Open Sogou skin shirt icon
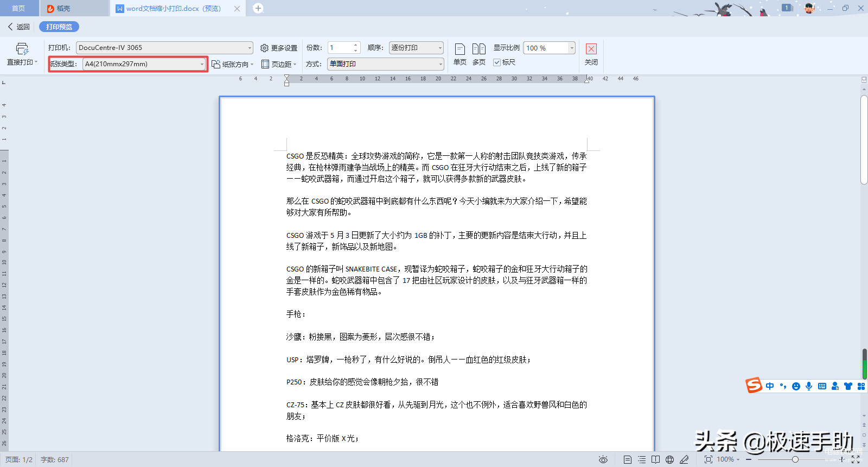This screenshot has width=868, height=467. [x=848, y=386]
